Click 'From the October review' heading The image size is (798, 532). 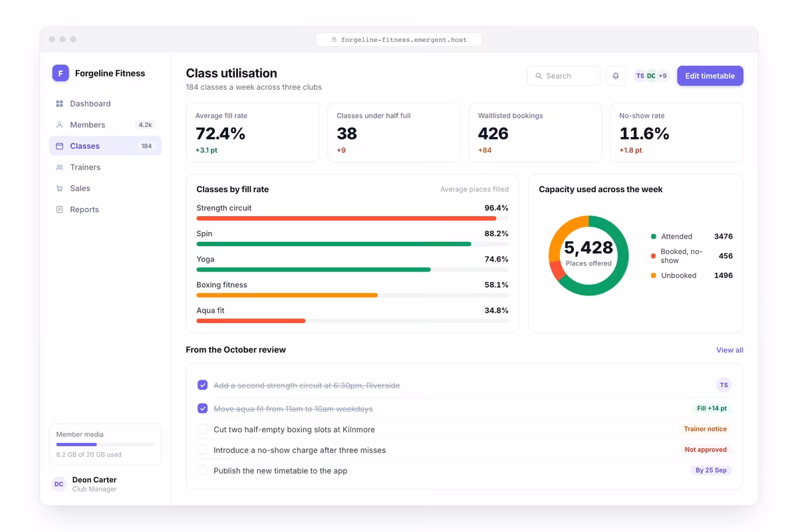236,350
